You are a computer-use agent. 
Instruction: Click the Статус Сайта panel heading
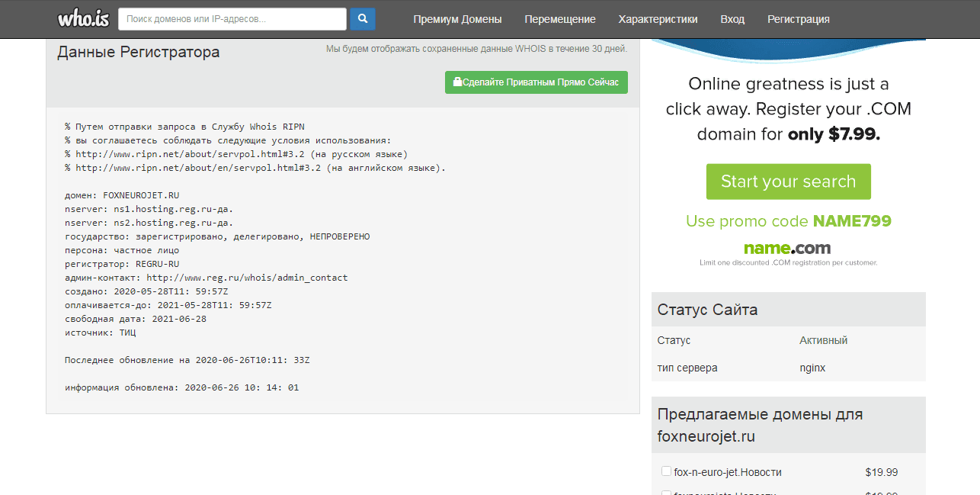[x=707, y=310]
